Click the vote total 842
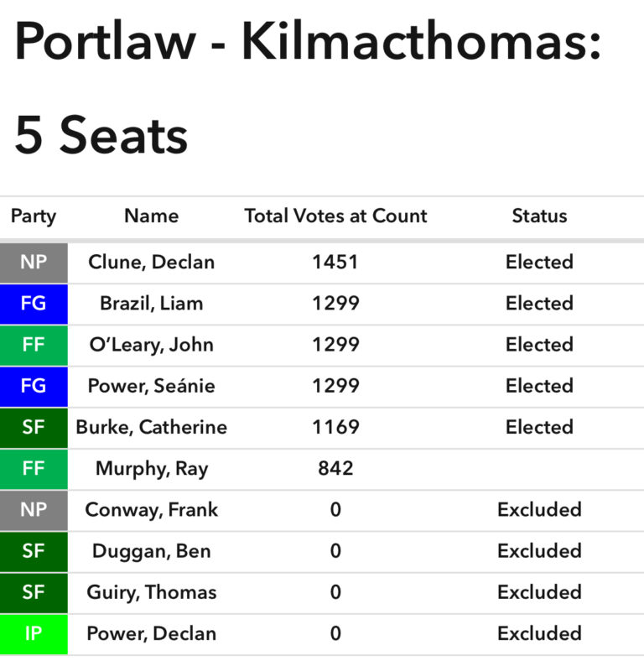 pyautogui.click(x=335, y=469)
